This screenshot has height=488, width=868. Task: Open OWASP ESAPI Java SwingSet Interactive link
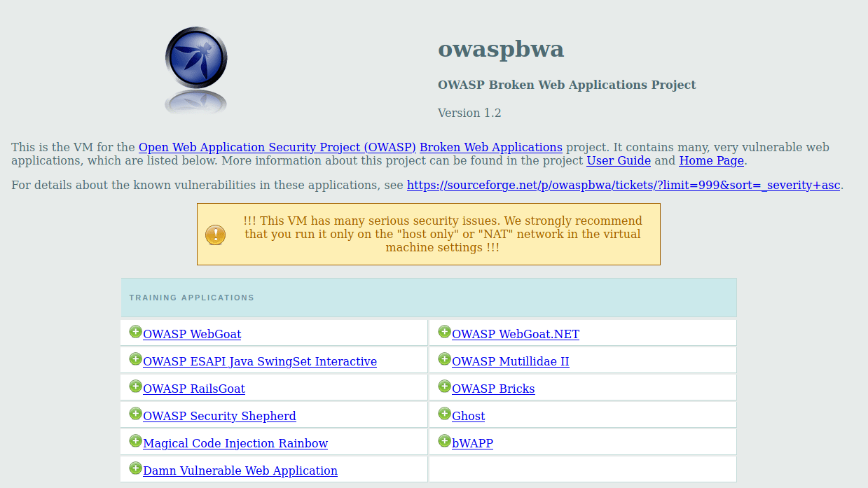(260, 361)
